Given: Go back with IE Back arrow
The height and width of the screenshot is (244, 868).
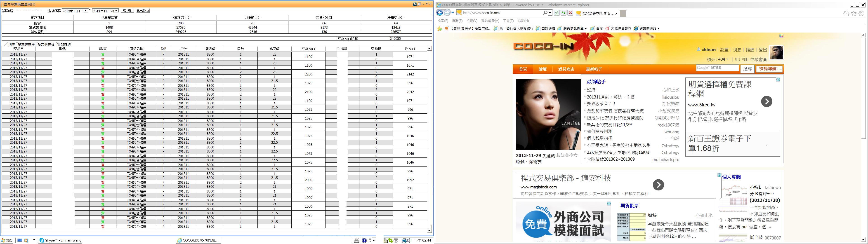Looking at the screenshot, I should coord(439,13).
